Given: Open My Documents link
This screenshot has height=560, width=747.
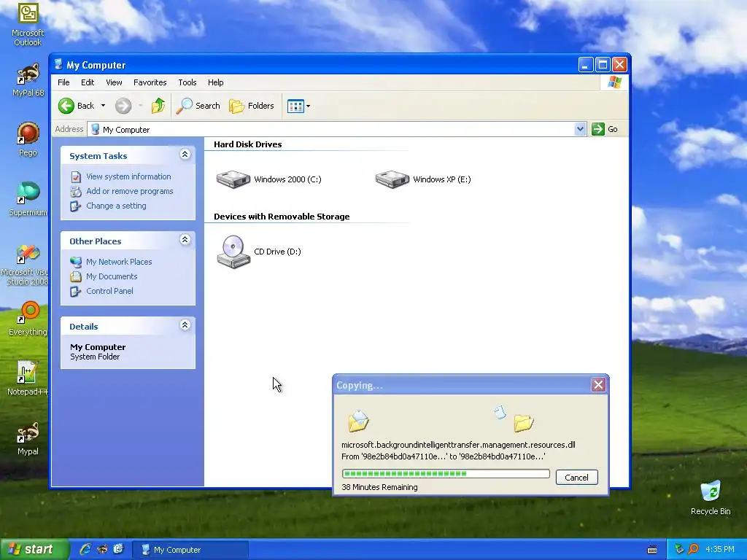Looking at the screenshot, I should pos(112,276).
